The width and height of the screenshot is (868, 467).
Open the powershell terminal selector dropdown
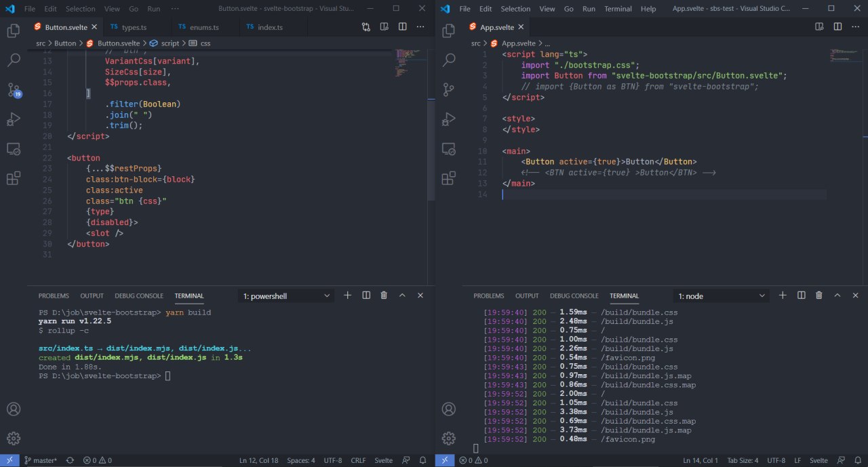click(286, 296)
